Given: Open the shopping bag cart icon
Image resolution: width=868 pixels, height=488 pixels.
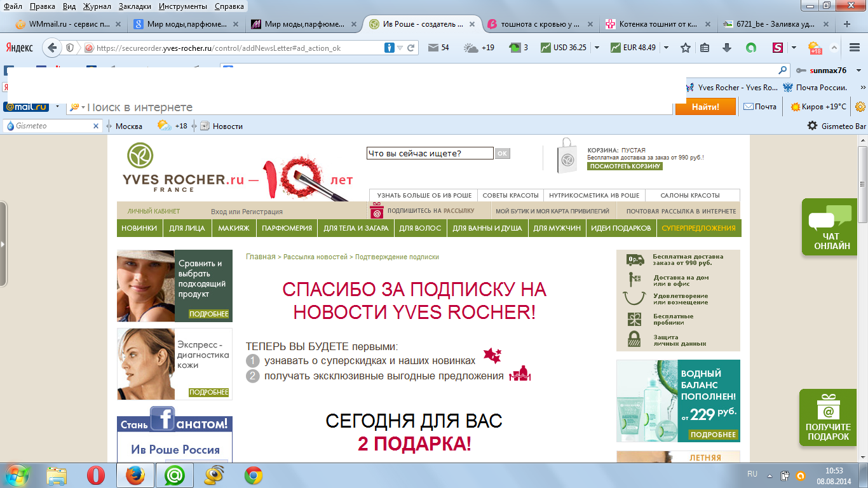Looking at the screenshot, I should [x=567, y=156].
